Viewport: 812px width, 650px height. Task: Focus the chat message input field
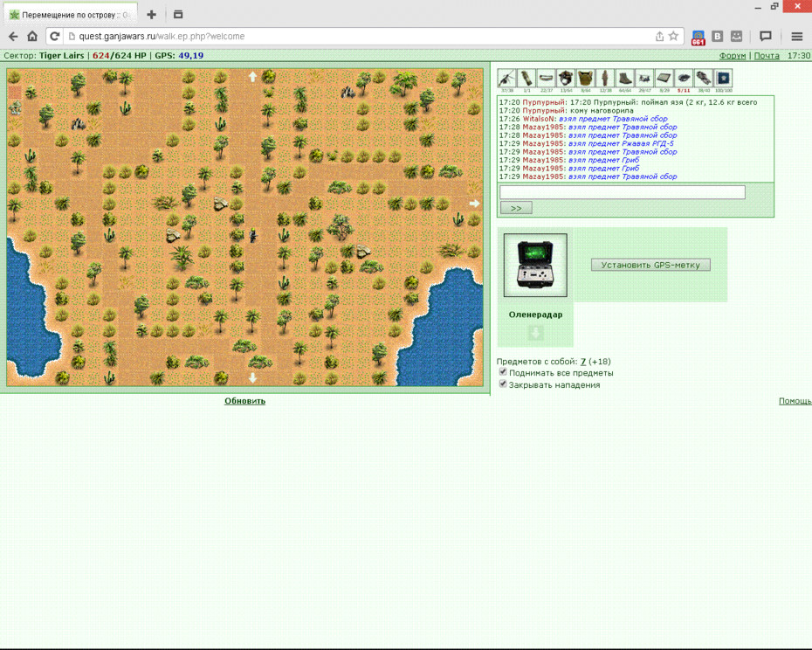pyautogui.click(x=623, y=192)
